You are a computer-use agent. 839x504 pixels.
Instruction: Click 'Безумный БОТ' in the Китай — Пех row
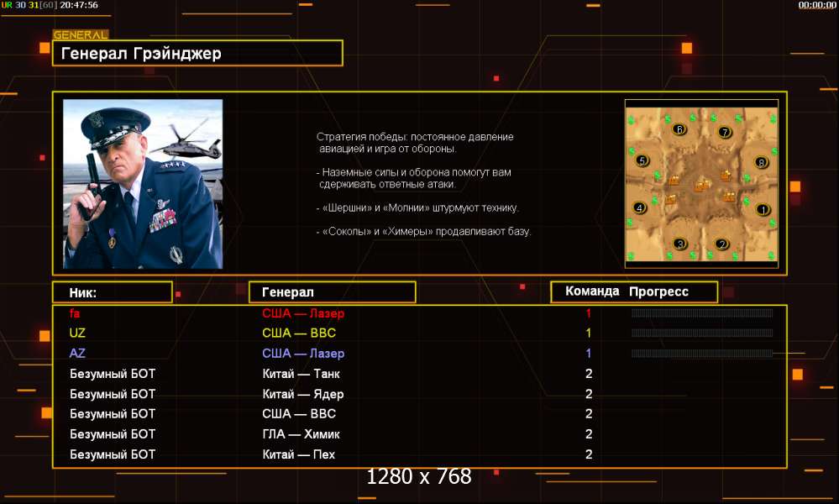[113, 454]
